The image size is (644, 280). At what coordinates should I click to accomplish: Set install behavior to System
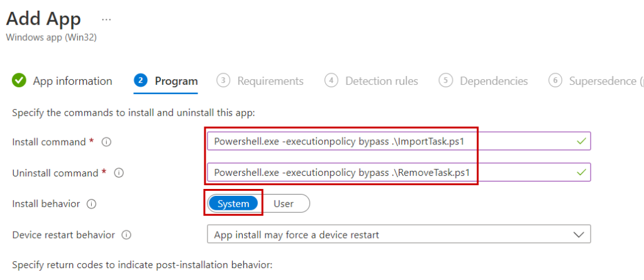[x=233, y=203]
